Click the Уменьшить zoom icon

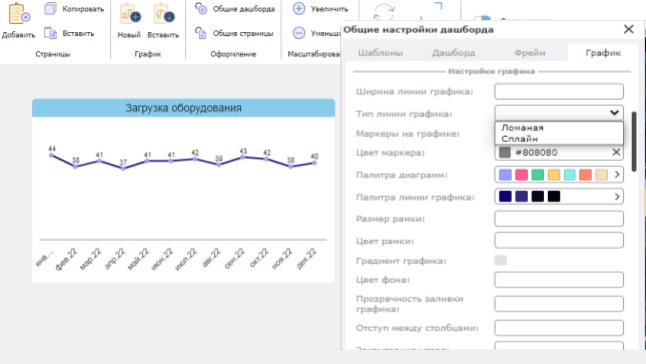[x=299, y=33]
